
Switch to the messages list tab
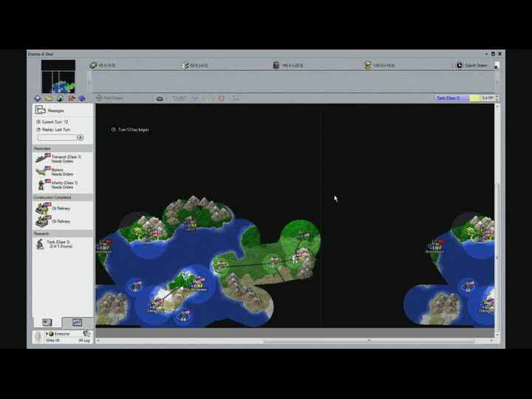coord(47,322)
